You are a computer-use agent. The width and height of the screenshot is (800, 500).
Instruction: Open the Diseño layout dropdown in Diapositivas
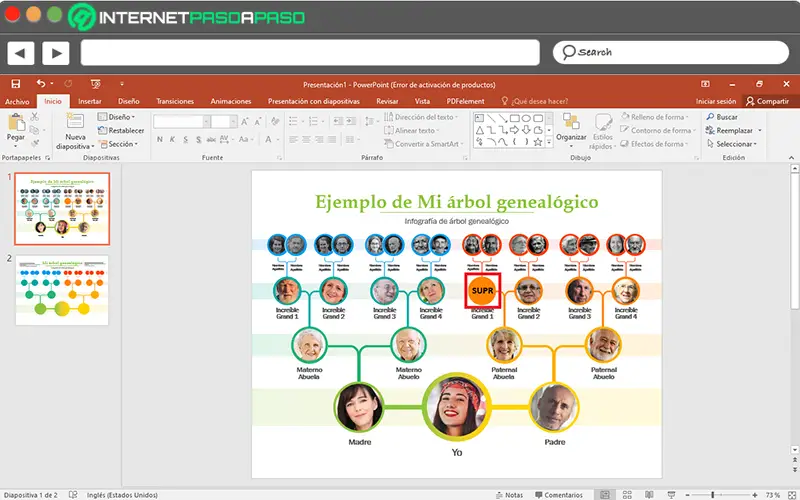117,117
